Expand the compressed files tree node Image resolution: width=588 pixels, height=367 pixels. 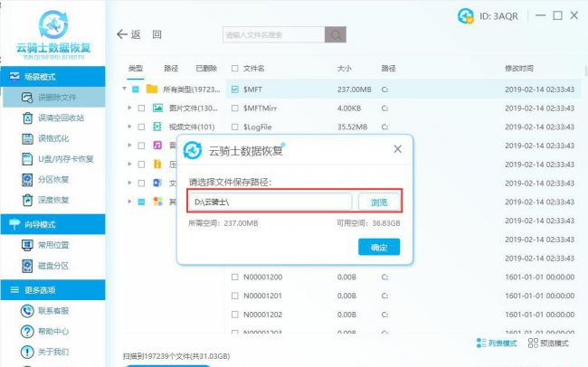pos(129,165)
